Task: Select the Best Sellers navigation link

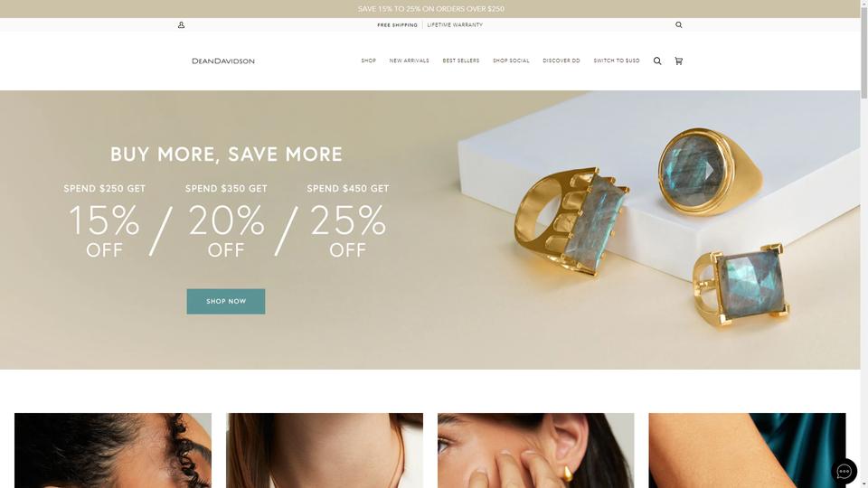Action: 461,61
